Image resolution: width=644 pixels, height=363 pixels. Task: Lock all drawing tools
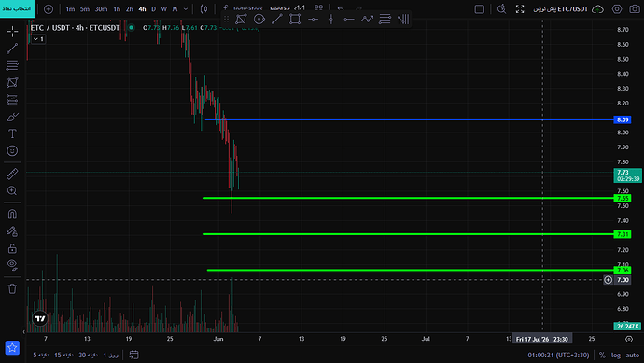tap(12, 248)
